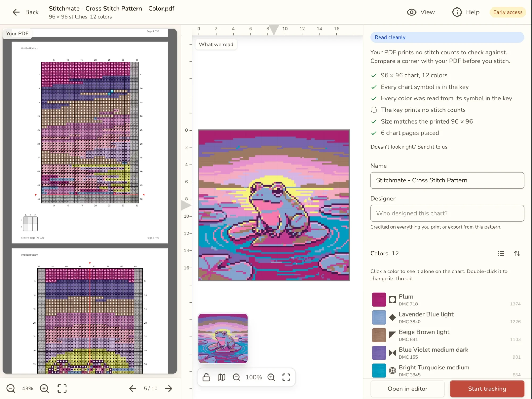Go to next PDF page
The height and width of the screenshot is (399, 532).
[169, 388]
